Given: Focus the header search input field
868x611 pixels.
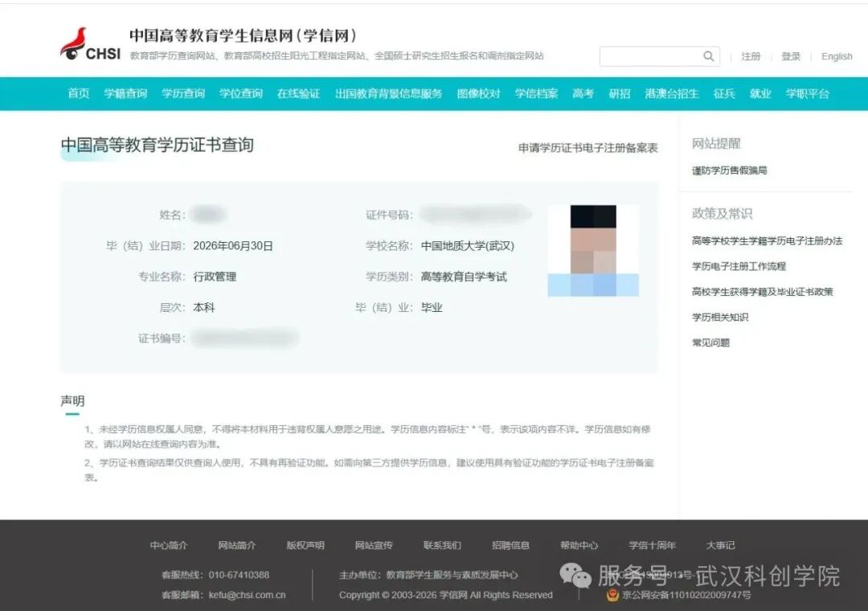Looking at the screenshot, I should [x=659, y=56].
